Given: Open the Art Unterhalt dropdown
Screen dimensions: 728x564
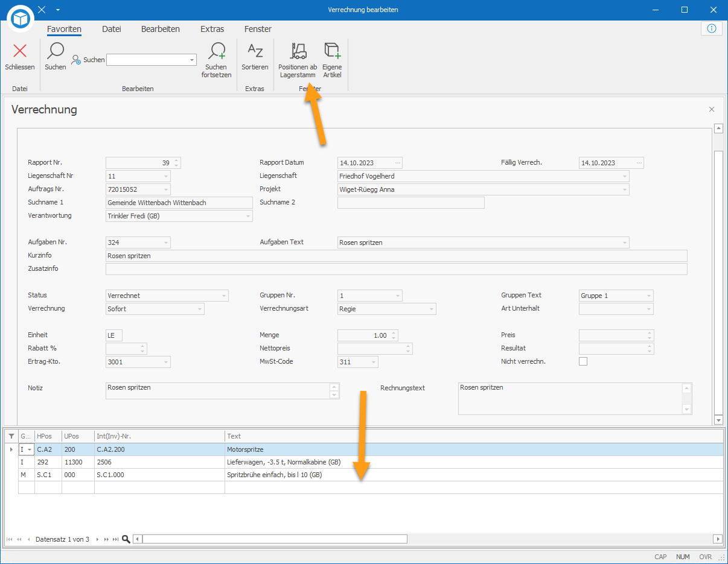Looking at the screenshot, I should point(648,309).
